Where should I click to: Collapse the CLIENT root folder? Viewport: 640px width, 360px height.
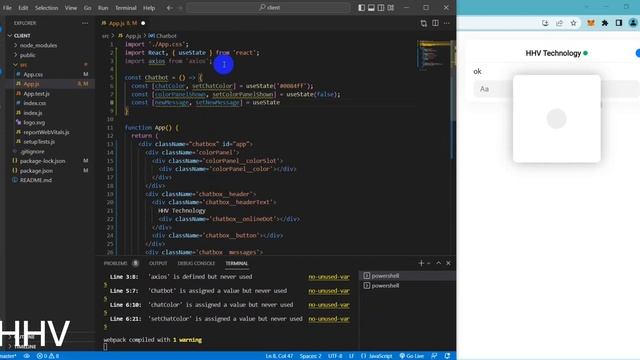[22, 36]
